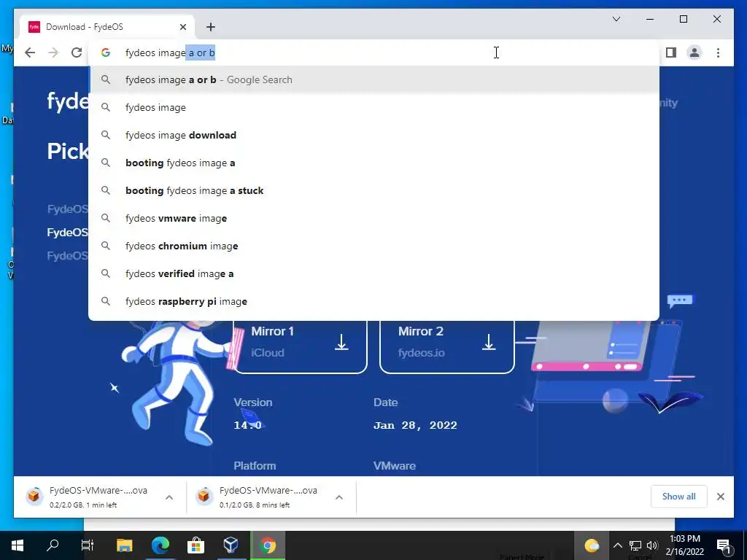The image size is (747, 560).
Task: Launch File Explorer from taskbar
Action: coord(124,545)
